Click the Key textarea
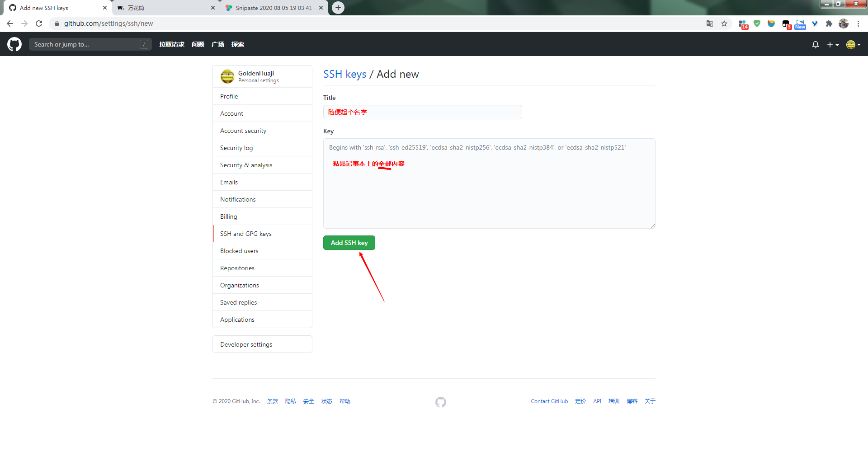The width and height of the screenshot is (868, 470). pyautogui.click(x=489, y=183)
